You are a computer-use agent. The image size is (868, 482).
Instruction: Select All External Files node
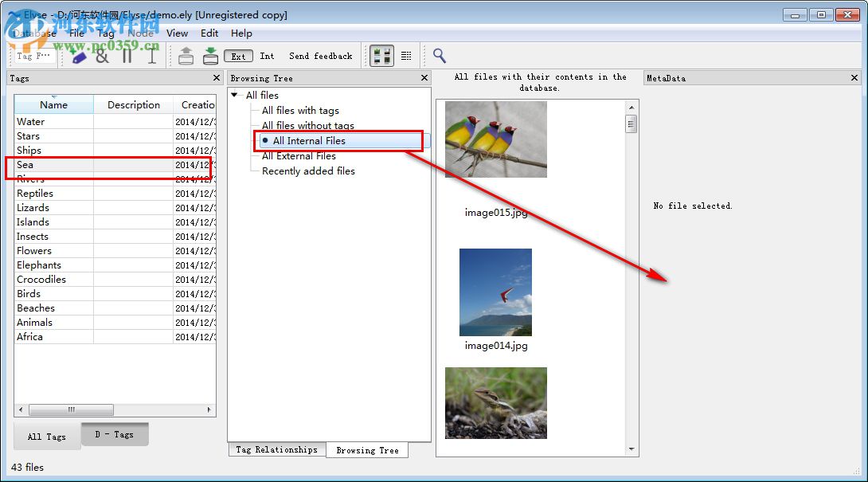coord(299,156)
